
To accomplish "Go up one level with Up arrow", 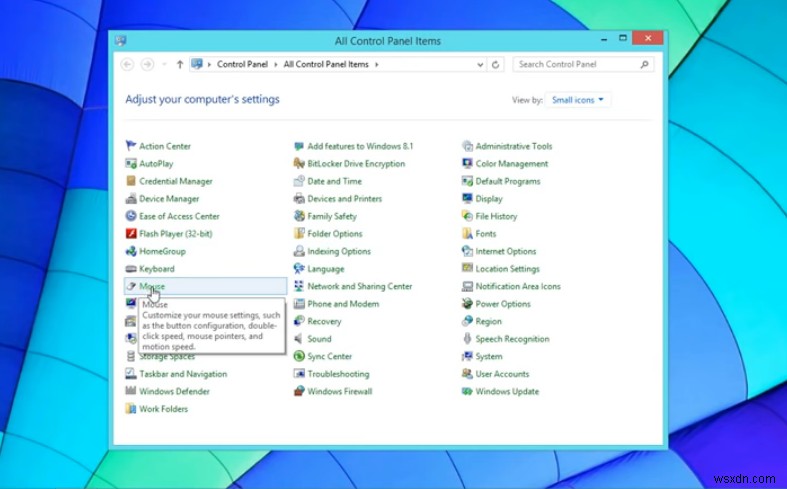I will pos(180,64).
